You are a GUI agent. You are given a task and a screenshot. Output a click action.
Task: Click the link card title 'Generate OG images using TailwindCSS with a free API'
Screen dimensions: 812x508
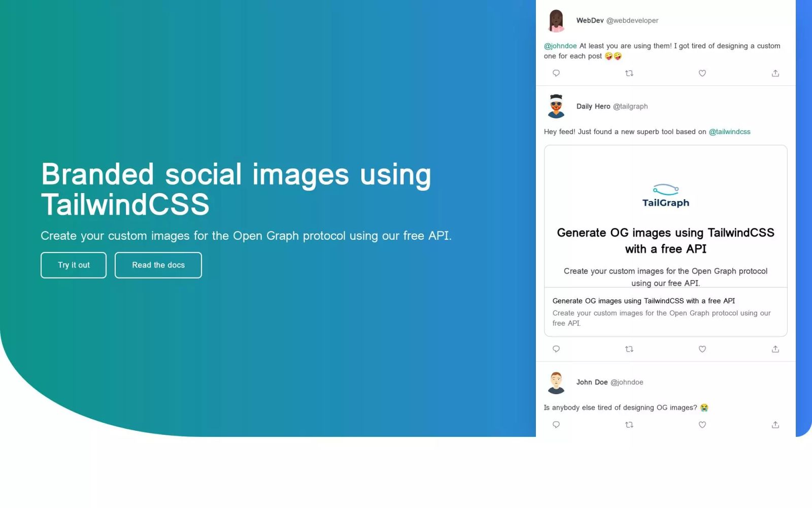[x=644, y=301]
